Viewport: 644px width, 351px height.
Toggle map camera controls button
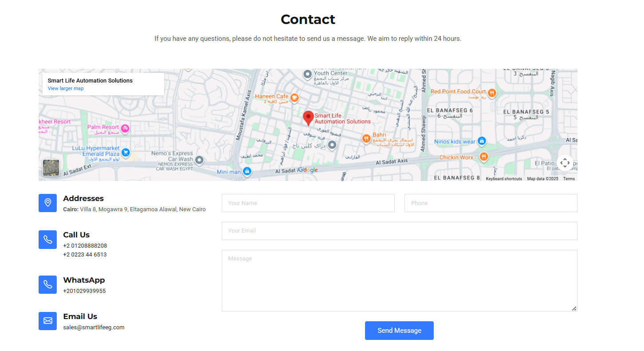click(565, 162)
